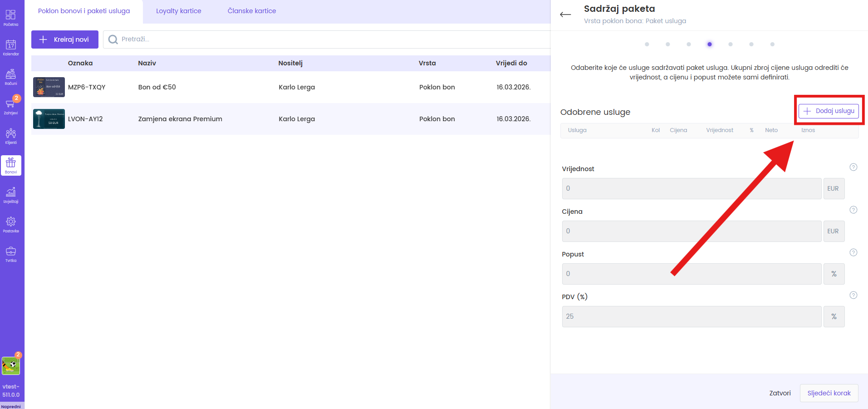Switch to Članske kartice tab

251,11
